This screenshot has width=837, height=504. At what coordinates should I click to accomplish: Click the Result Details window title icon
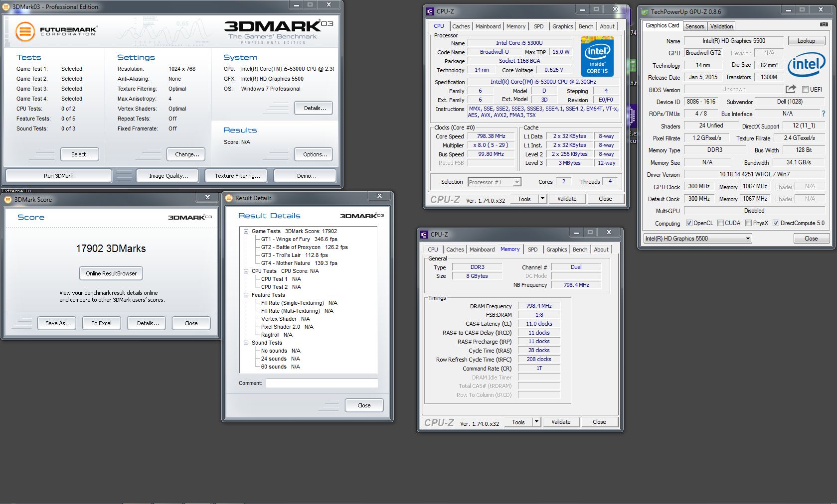coord(229,198)
